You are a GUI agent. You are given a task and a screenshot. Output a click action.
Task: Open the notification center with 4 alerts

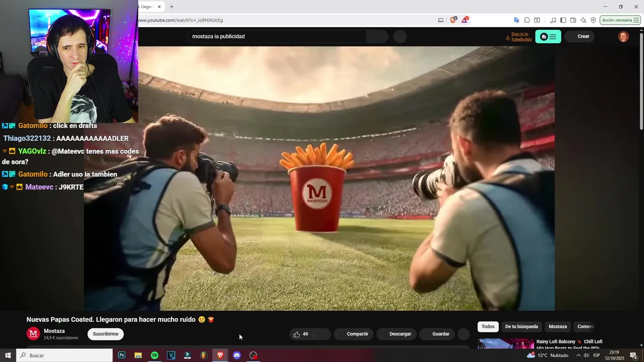pos(633,355)
